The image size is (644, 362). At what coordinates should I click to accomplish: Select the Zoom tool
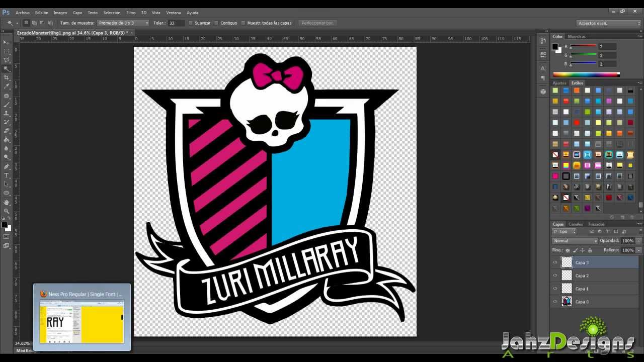[7, 211]
